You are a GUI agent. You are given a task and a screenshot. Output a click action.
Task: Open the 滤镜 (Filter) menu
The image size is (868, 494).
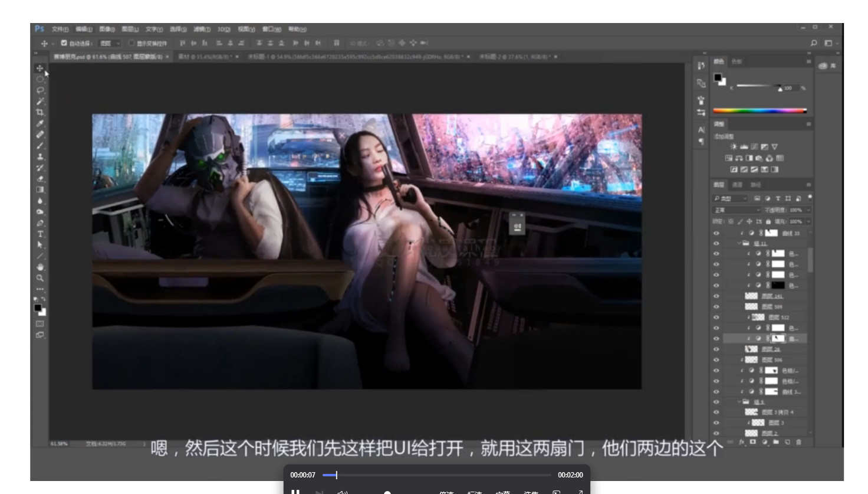[x=202, y=29]
